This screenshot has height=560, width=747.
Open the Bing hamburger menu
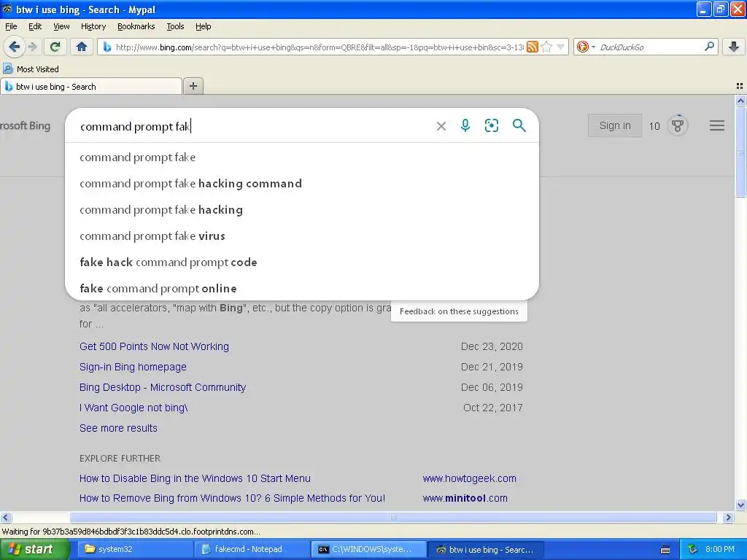coord(716,125)
